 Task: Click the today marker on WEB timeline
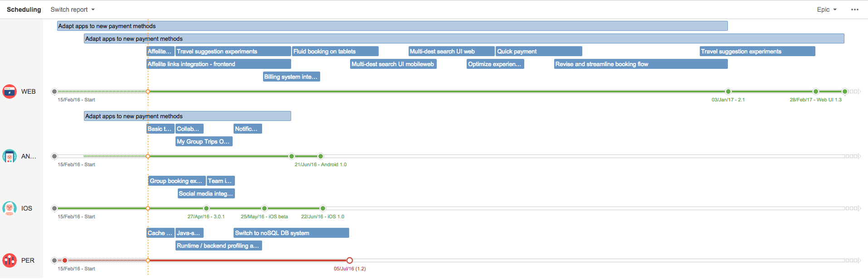[148, 91]
